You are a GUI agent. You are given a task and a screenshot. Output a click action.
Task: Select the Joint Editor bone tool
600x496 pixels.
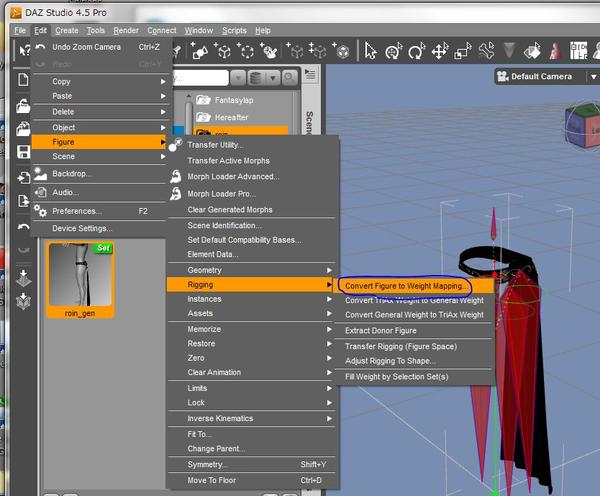click(486, 51)
